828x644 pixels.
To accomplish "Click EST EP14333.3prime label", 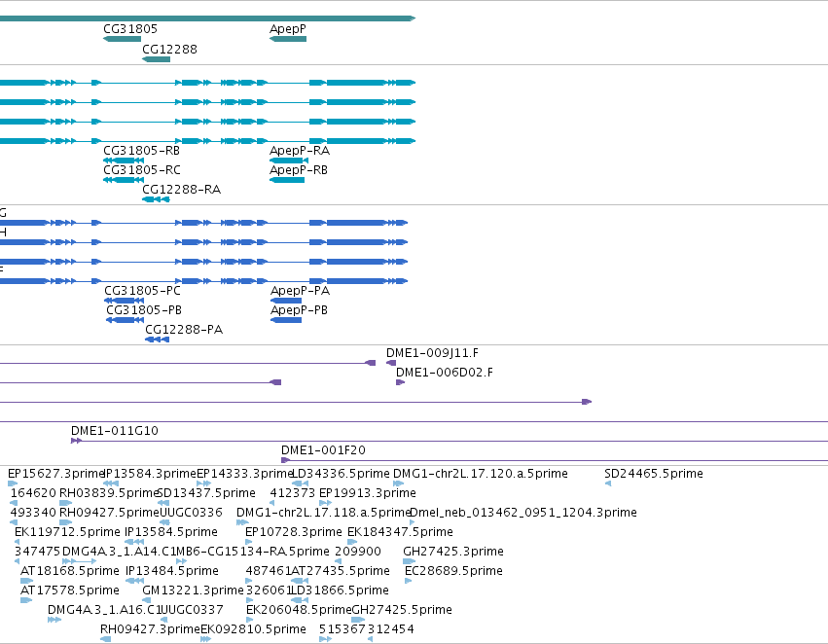I will tap(245, 474).
